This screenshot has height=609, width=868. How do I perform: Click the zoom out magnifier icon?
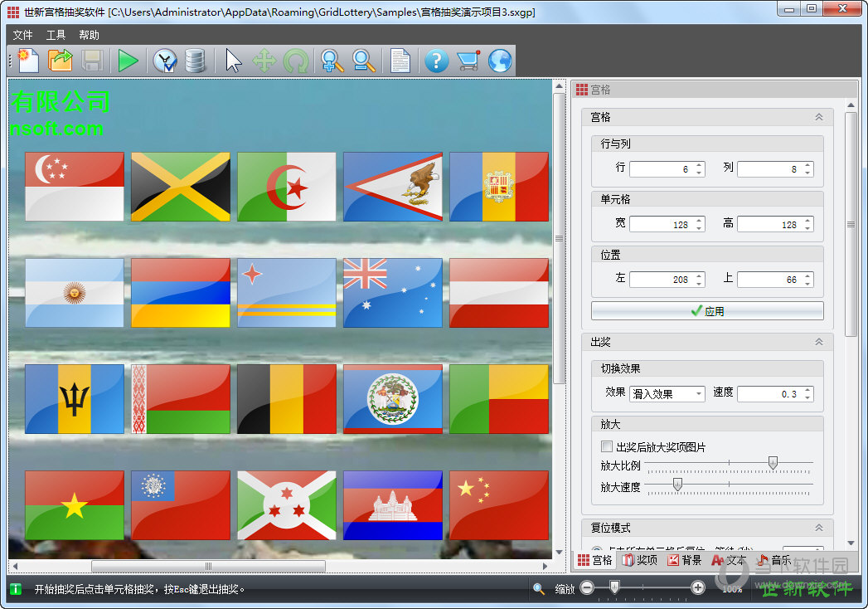coord(364,61)
